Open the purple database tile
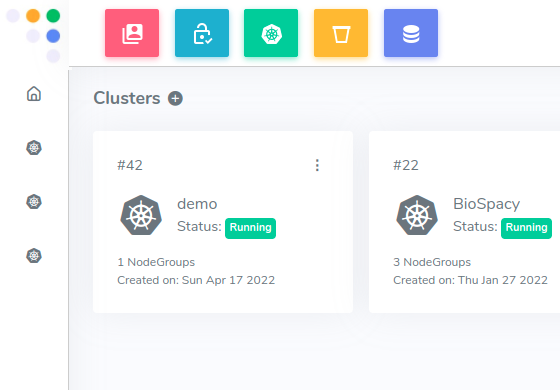The height and width of the screenshot is (390, 560). (x=411, y=33)
